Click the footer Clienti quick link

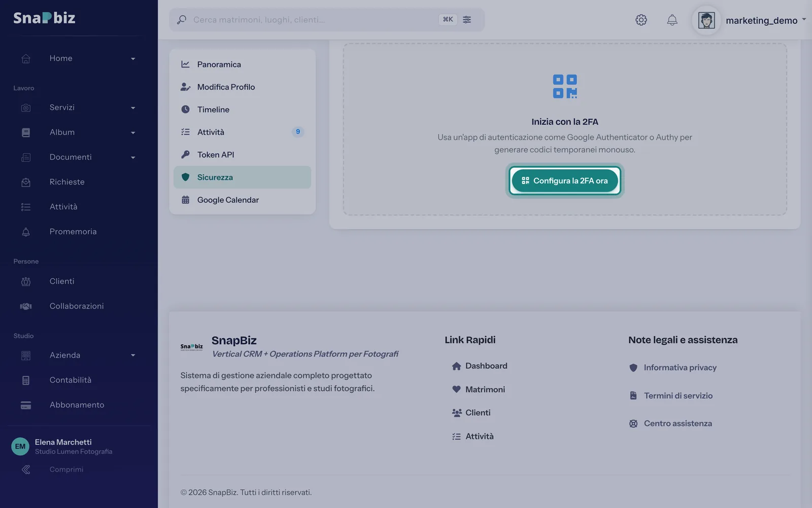click(x=471, y=413)
